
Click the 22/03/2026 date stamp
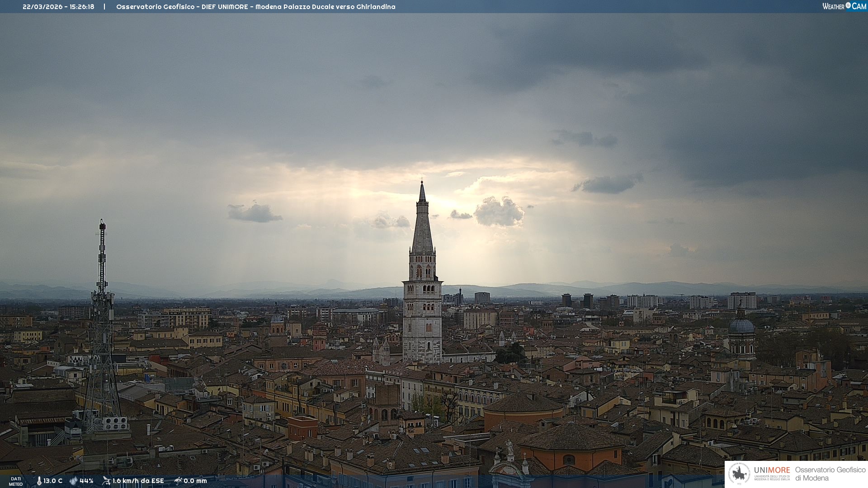pyautogui.click(x=42, y=7)
